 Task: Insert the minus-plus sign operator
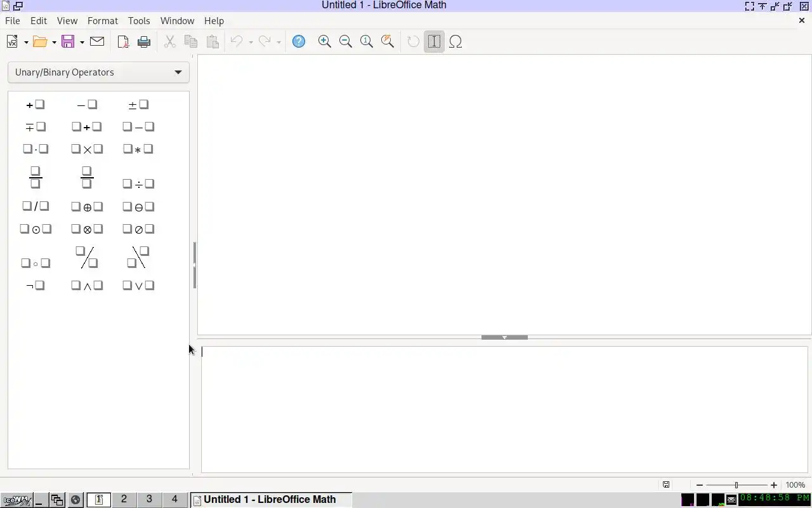click(x=36, y=127)
